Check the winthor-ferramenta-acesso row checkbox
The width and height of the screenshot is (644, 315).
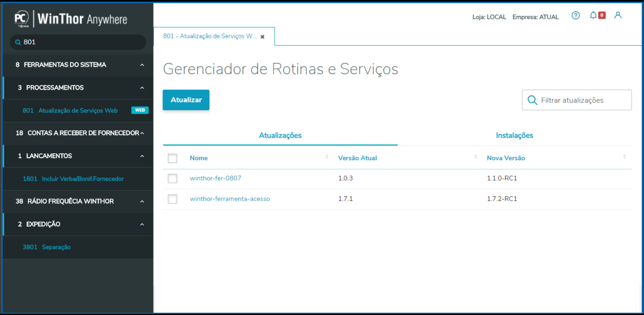point(172,199)
